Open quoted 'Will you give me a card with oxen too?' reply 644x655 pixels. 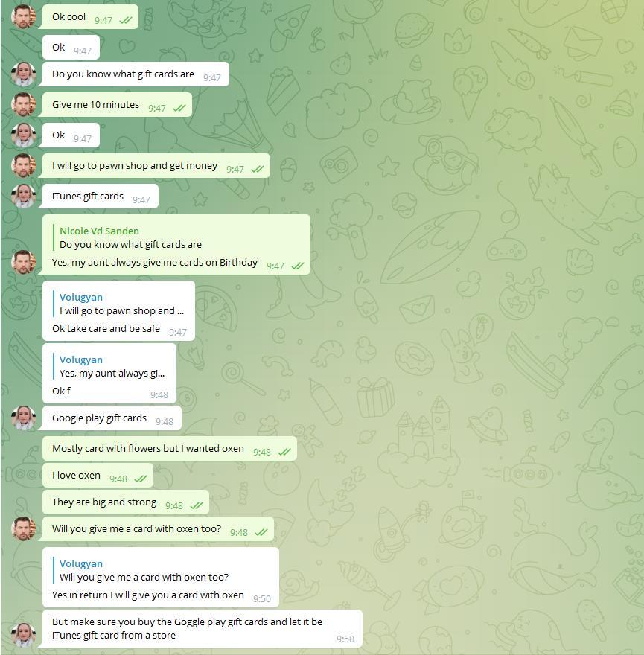click(x=144, y=570)
